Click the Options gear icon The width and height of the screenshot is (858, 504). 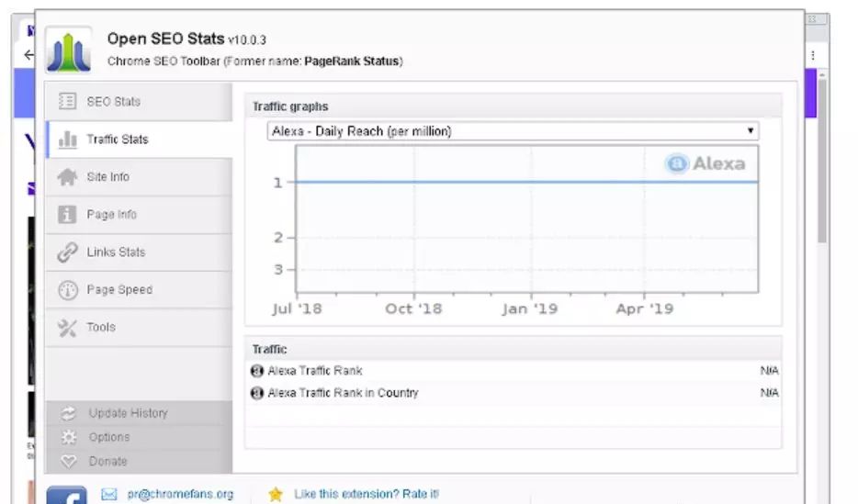[68, 437]
